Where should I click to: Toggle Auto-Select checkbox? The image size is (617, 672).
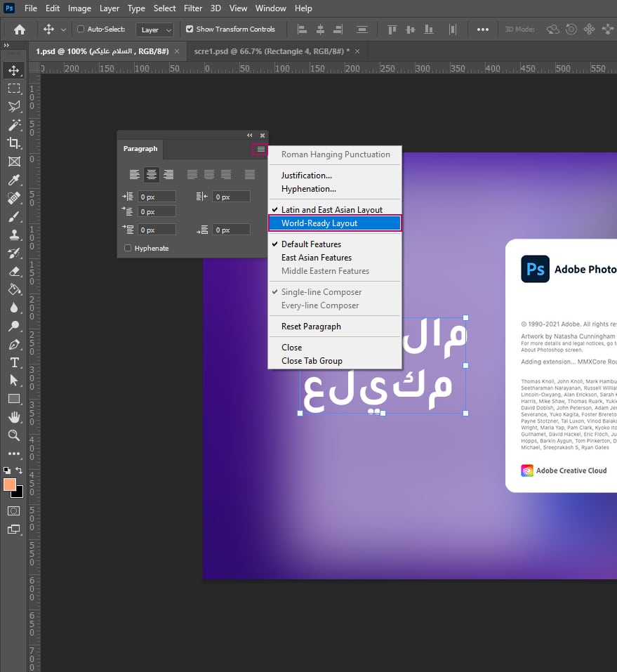pyautogui.click(x=81, y=29)
